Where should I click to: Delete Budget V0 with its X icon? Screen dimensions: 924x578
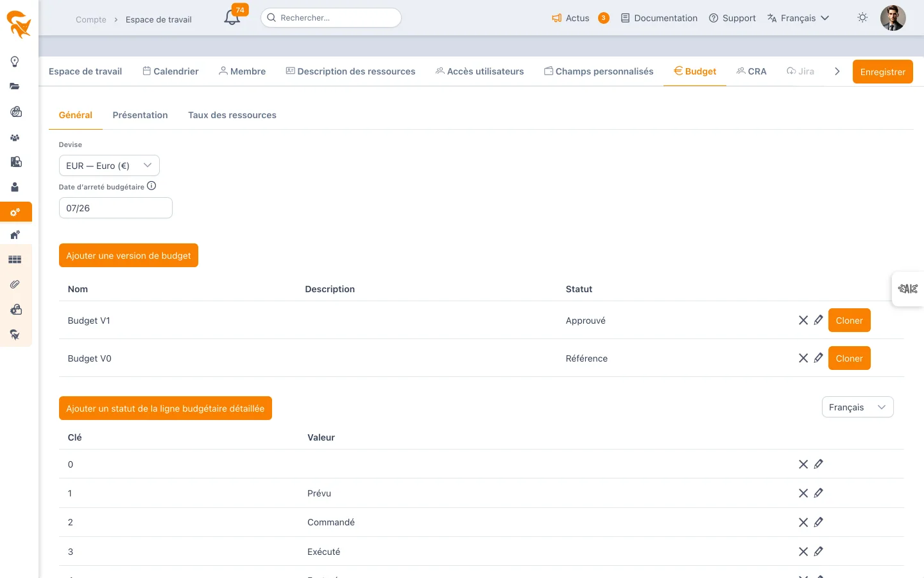(x=803, y=358)
